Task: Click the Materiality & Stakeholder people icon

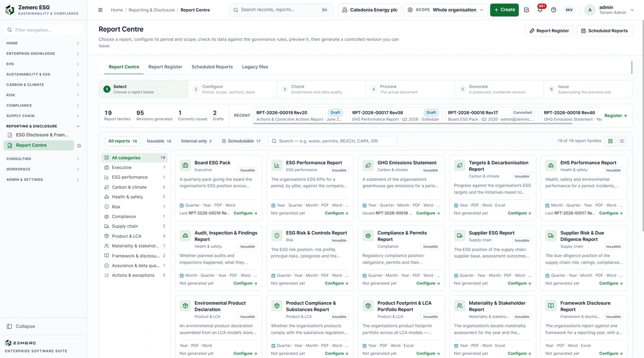Action: point(460,306)
